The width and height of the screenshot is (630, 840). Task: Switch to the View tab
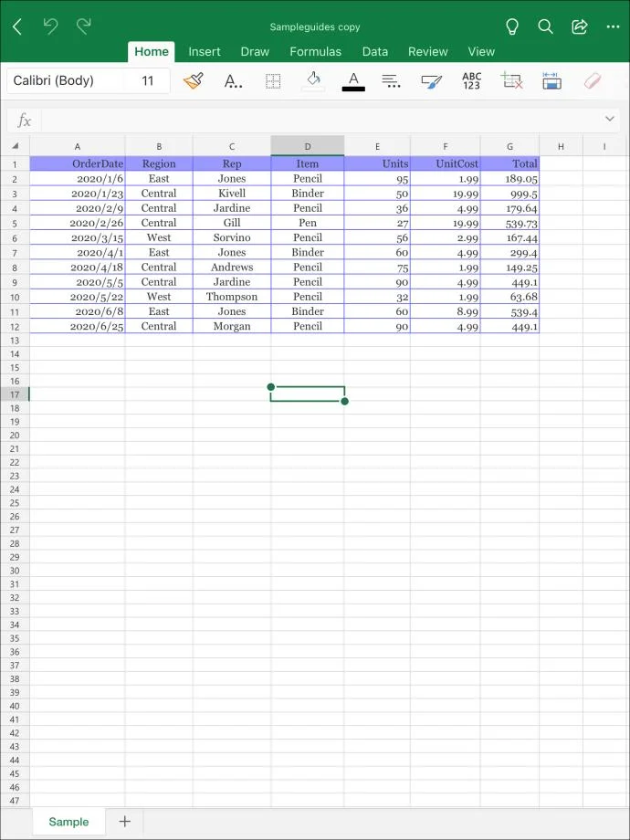(x=481, y=52)
